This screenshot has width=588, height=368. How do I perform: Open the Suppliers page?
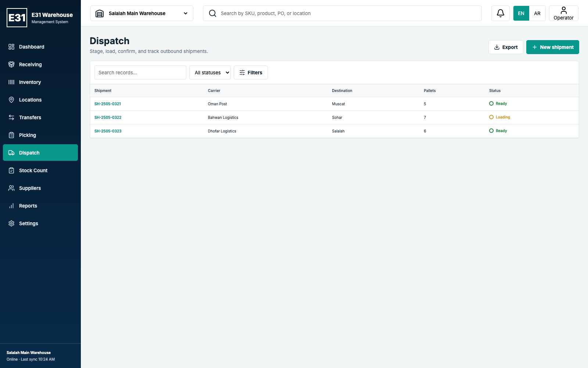(40, 188)
